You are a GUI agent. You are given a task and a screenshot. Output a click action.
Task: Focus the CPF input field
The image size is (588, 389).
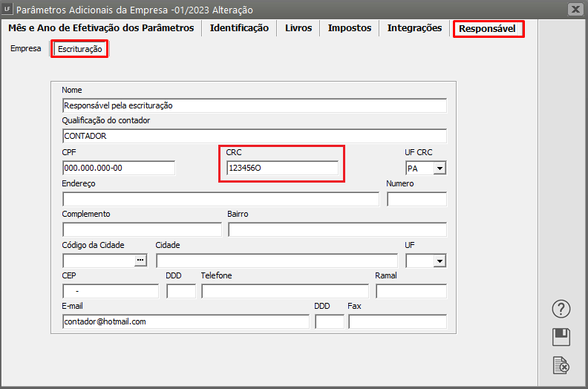pos(119,169)
